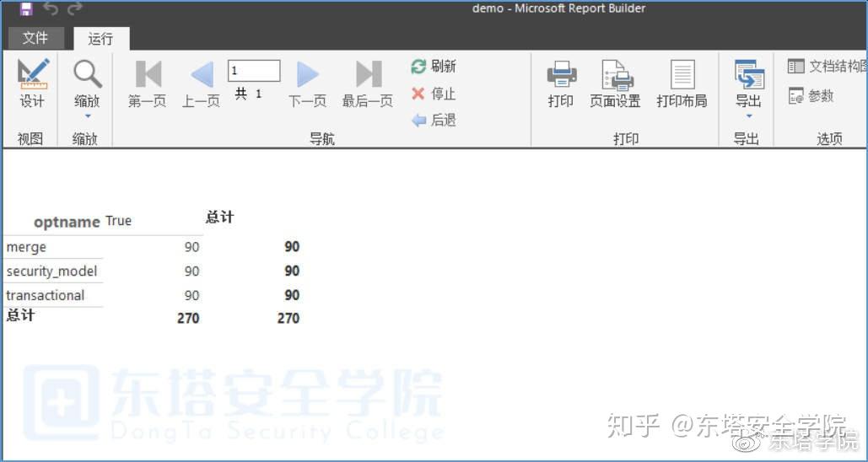Toggle 打印布局 print layout
868x462 pixels.
682,83
